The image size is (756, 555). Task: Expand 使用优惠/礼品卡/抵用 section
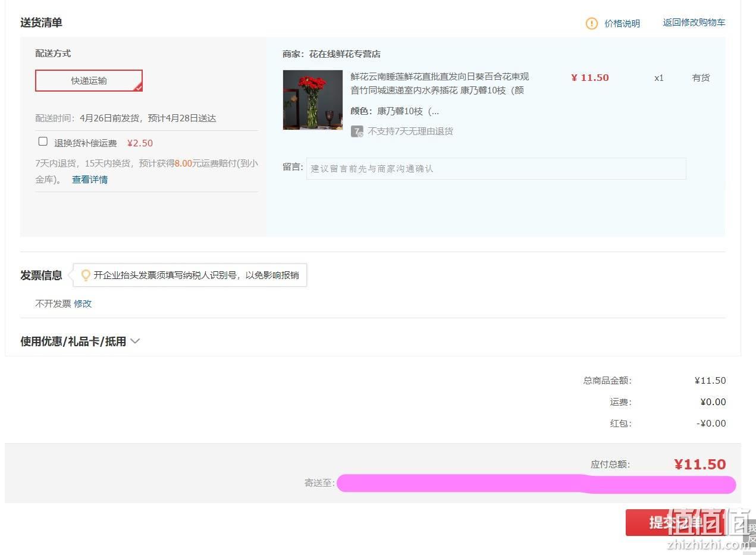pyautogui.click(x=80, y=341)
